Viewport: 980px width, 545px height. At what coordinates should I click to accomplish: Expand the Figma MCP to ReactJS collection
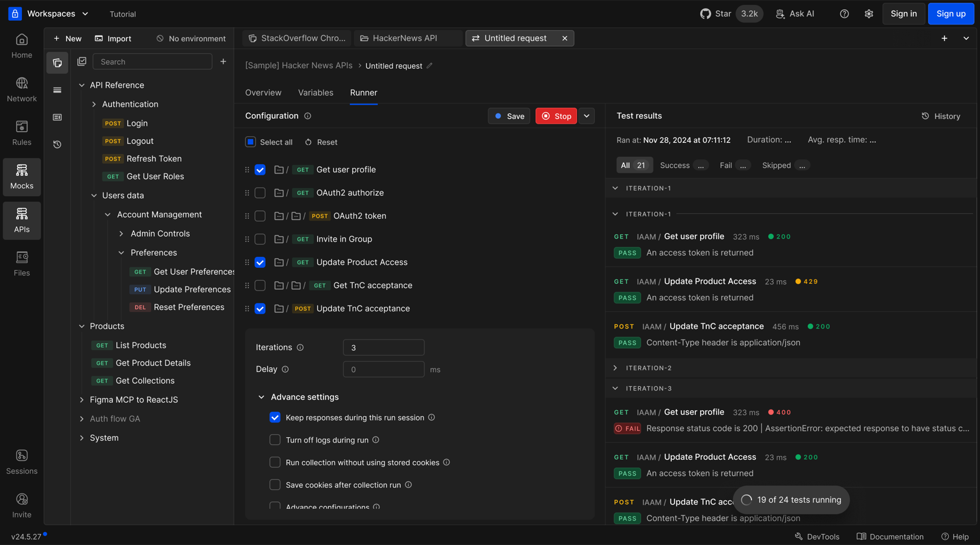81,400
